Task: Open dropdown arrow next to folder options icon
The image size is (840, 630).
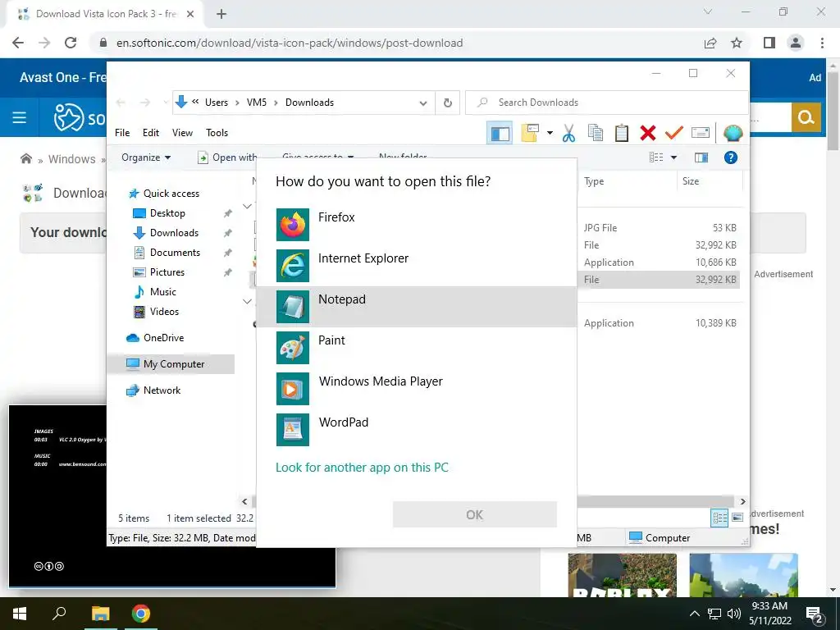Action: pos(550,133)
